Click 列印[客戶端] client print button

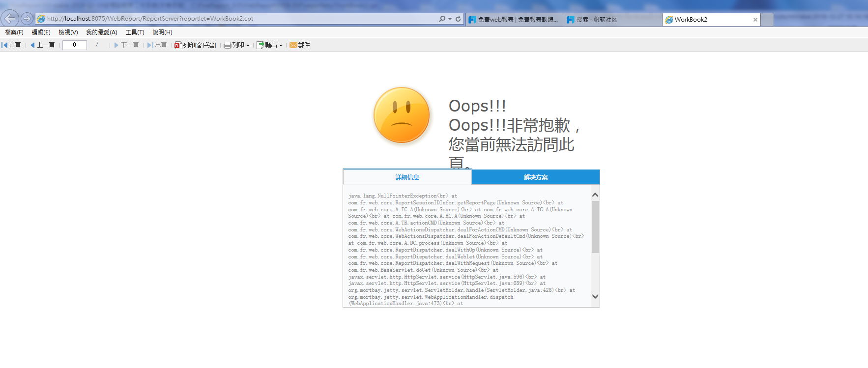(x=196, y=45)
